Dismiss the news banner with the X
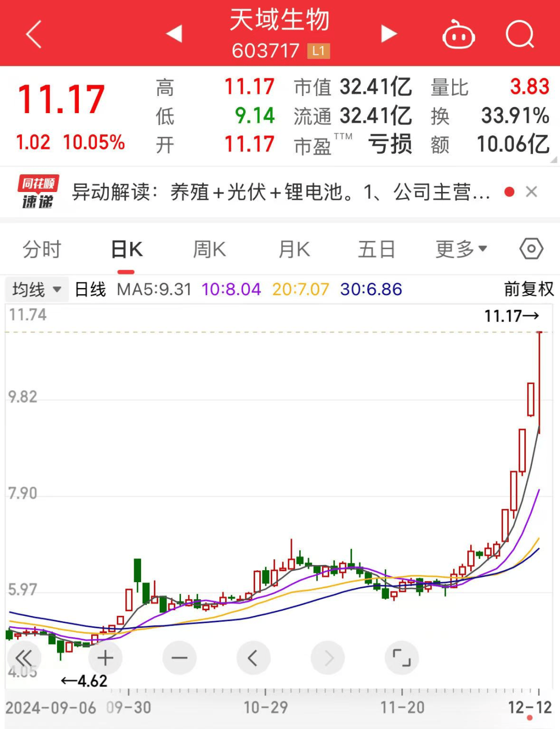Image resolution: width=560 pixels, height=729 pixels. [532, 191]
